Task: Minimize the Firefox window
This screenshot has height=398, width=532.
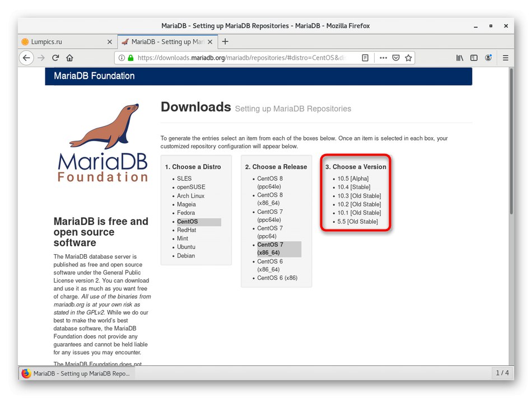Action: pos(476,26)
